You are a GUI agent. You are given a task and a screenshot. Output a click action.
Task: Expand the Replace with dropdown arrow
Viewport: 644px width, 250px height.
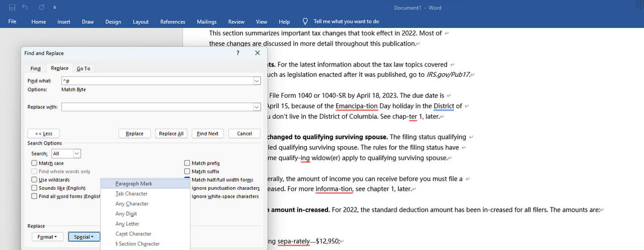256,106
